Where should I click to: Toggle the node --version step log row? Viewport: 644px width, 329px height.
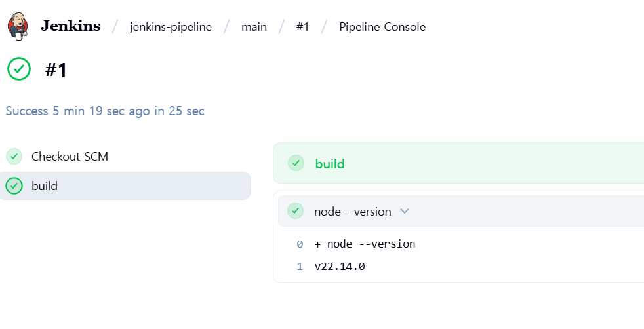coord(461,211)
